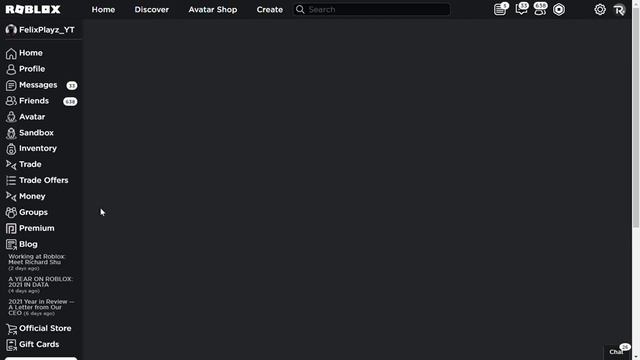Open the Premium label in sidebar

tap(37, 228)
